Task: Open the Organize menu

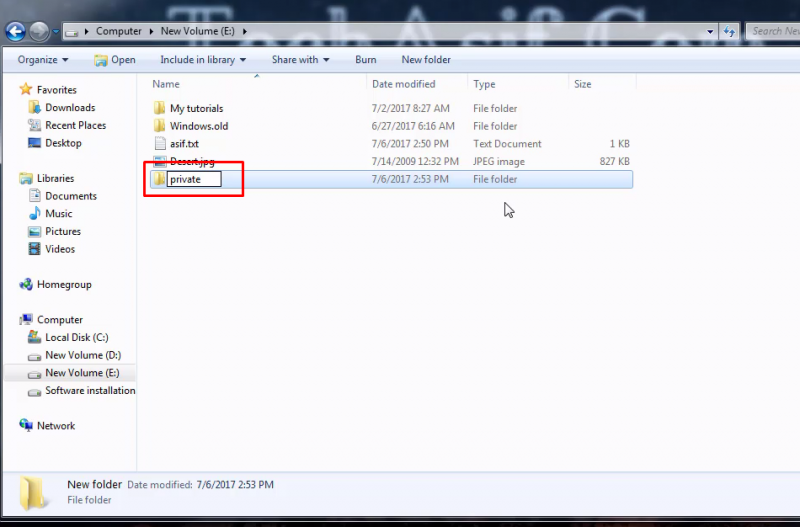Action: [43, 60]
